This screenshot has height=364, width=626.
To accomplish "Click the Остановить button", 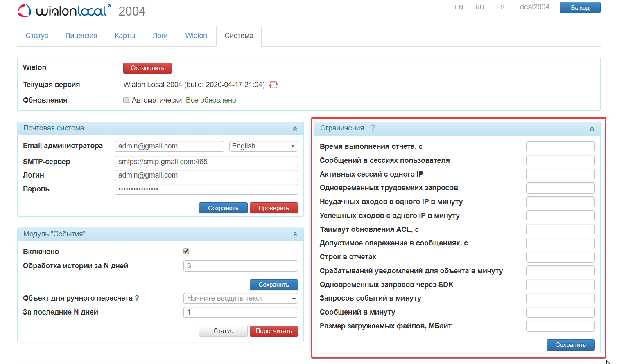I will pyautogui.click(x=147, y=68).
